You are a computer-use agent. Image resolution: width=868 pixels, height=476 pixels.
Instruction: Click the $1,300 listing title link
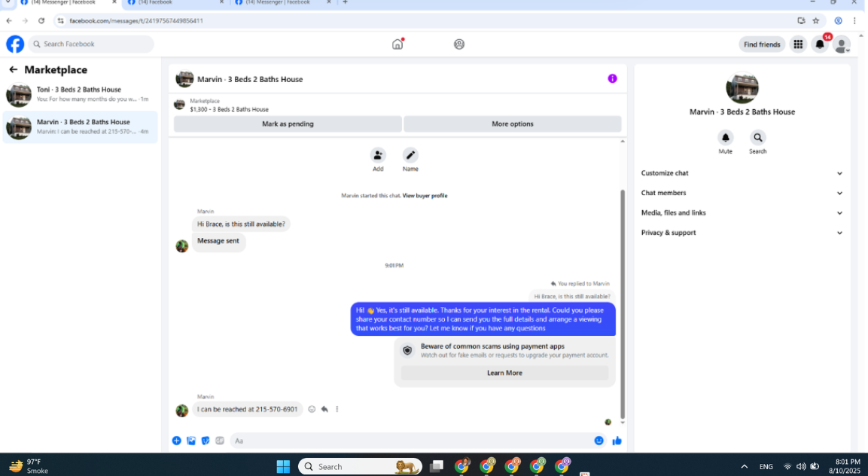pos(229,110)
